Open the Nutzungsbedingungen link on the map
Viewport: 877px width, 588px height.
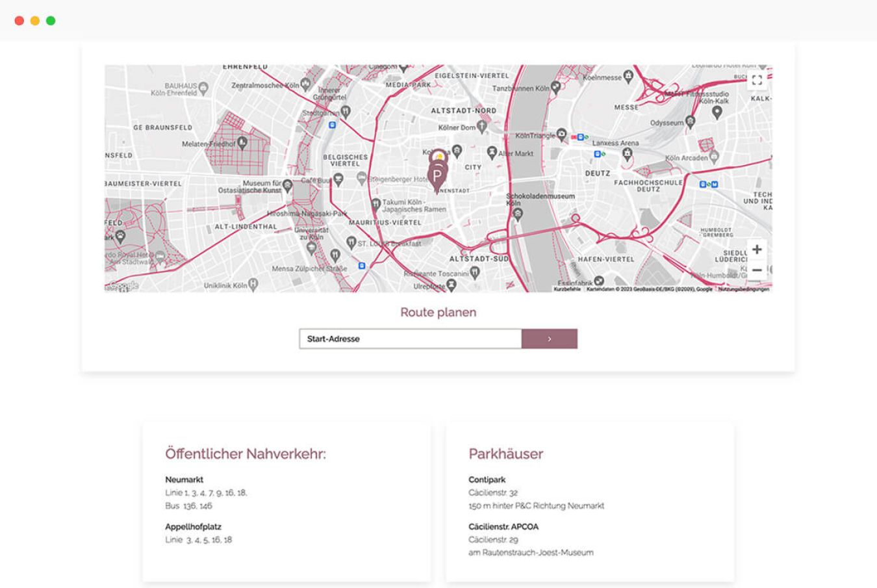(x=743, y=289)
